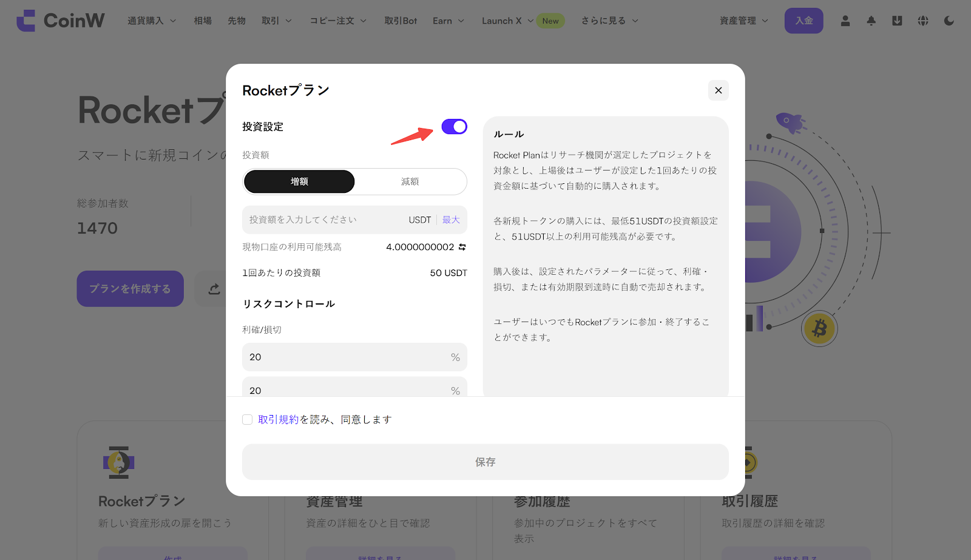
Task: Open the 取引Bot menu item
Action: point(401,21)
